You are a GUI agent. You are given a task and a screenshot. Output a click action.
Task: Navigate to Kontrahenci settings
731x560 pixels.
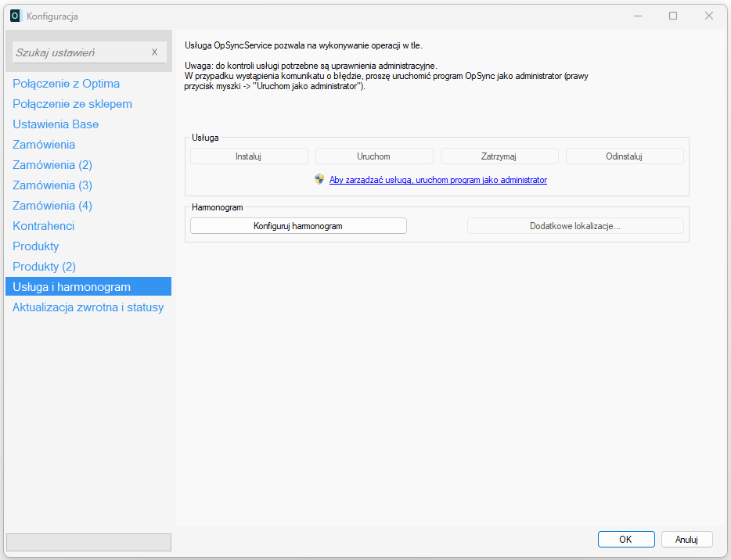(x=44, y=226)
